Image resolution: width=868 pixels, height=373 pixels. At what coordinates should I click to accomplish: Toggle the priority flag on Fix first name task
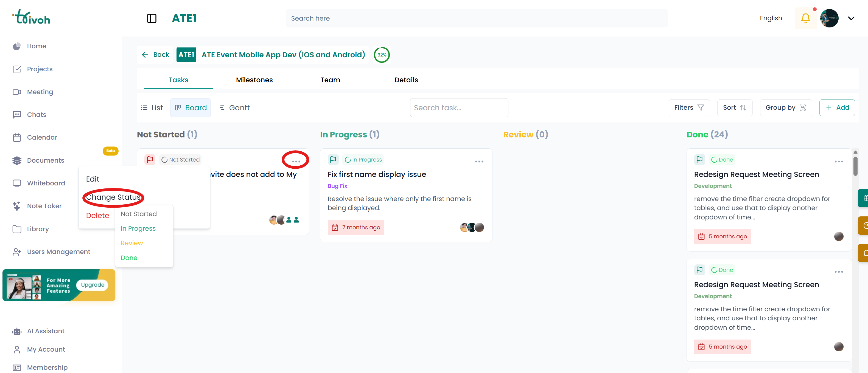(333, 159)
